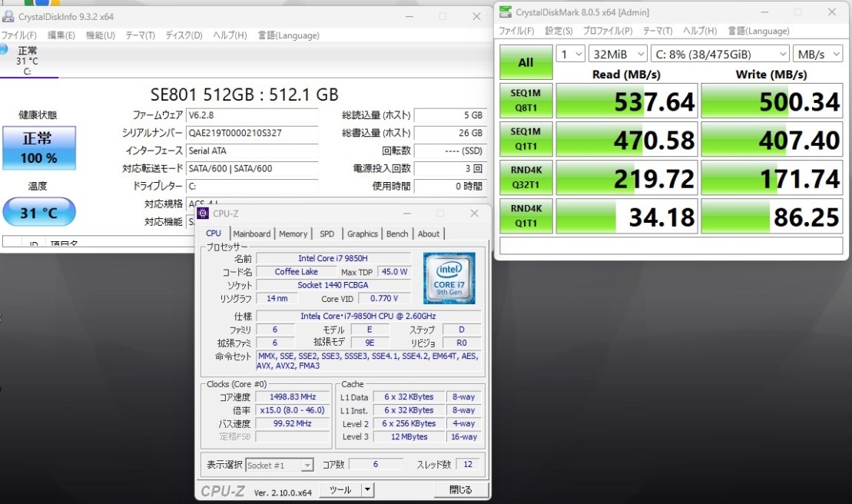Switch to Mainboard tab in CPU-Z
Screen dimensions: 852x504
251,234
